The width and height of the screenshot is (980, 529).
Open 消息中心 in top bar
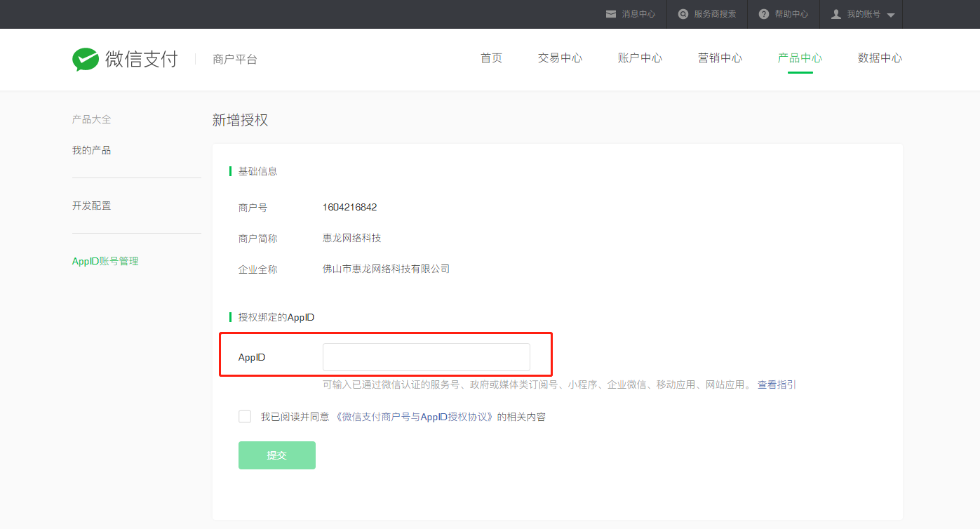point(638,14)
